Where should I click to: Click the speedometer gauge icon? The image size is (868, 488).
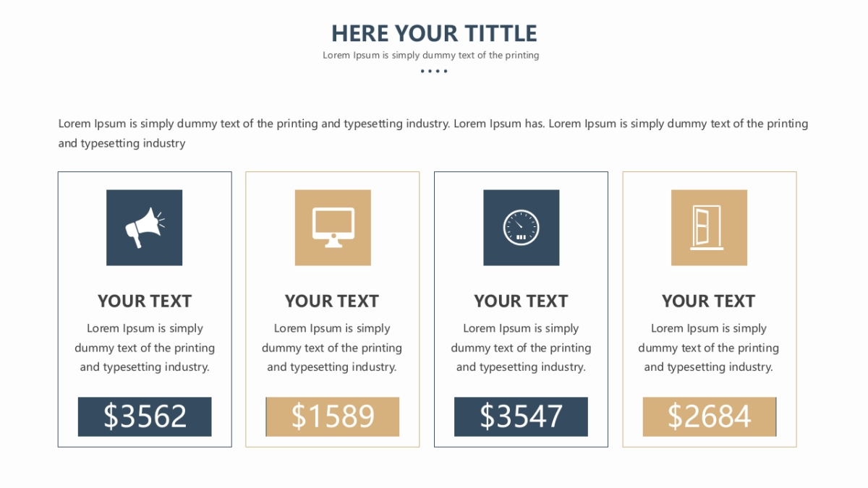[521, 227]
